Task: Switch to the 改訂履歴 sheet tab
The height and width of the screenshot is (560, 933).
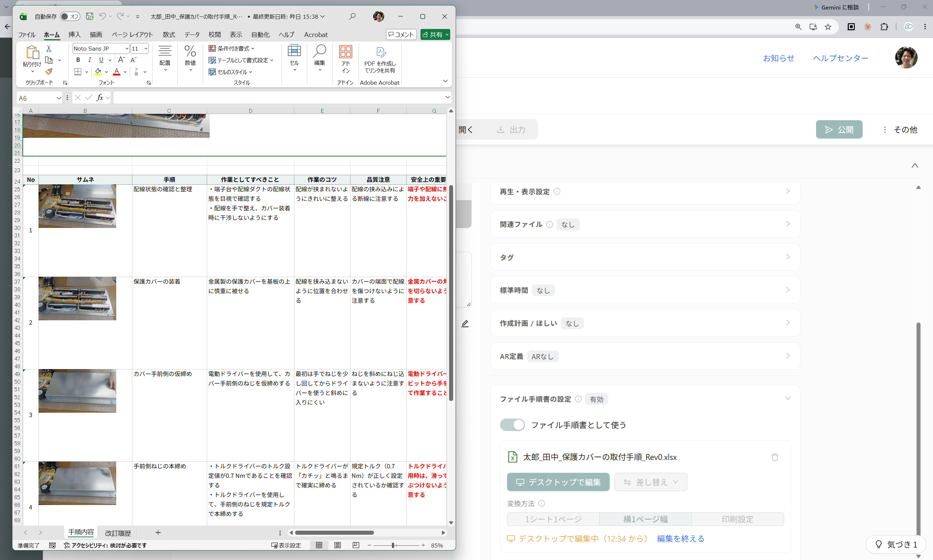Action: click(118, 533)
